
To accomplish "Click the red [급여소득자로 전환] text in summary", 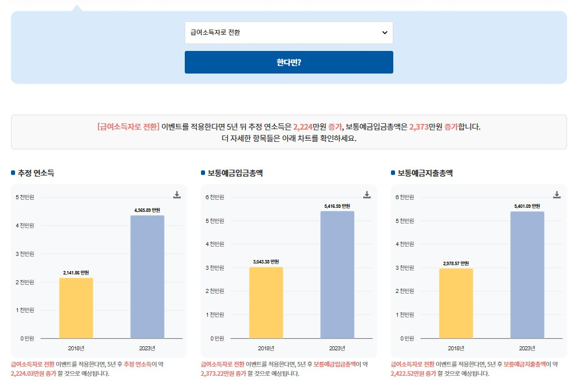I will pos(128,127).
